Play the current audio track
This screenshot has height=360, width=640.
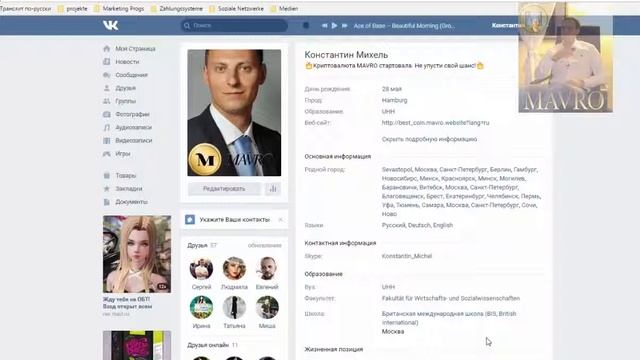[334, 25]
